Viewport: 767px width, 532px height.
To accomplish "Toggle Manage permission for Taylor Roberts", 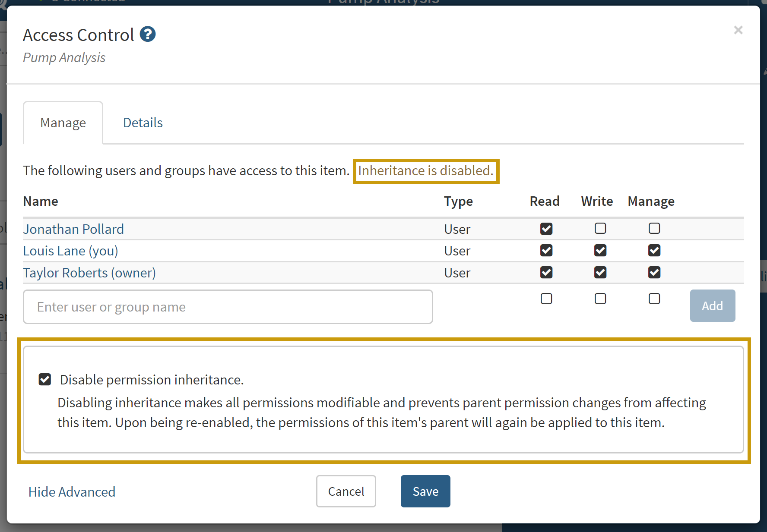I will click(x=654, y=273).
